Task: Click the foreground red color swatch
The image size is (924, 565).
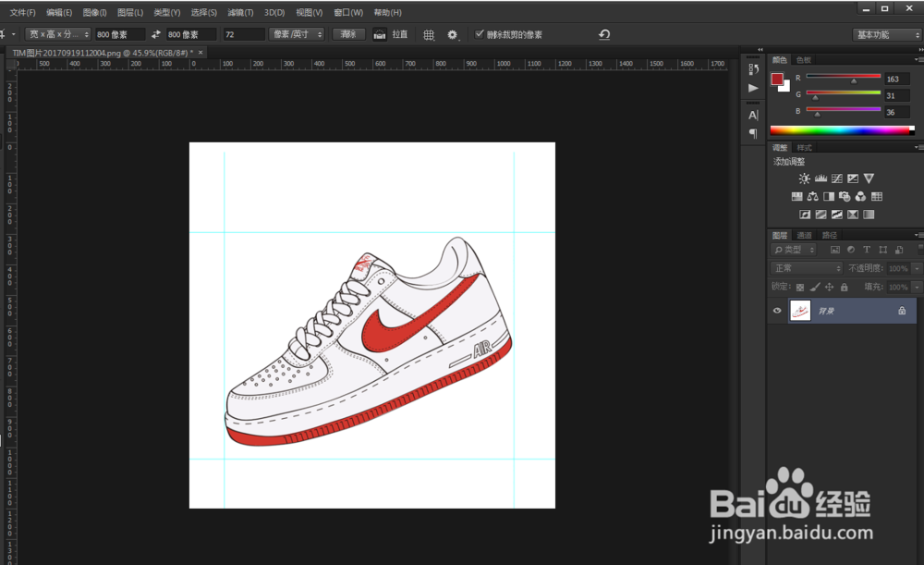Action: point(777,79)
